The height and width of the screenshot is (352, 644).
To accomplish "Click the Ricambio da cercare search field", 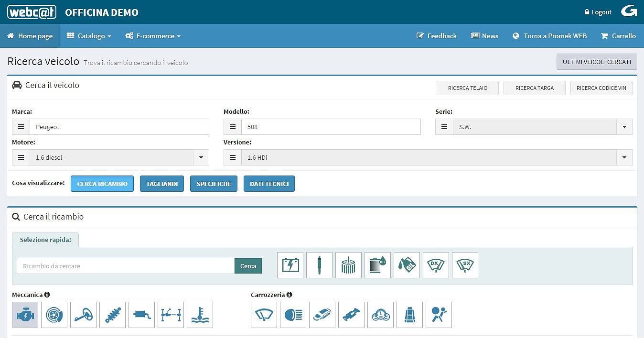I will pos(126,266).
